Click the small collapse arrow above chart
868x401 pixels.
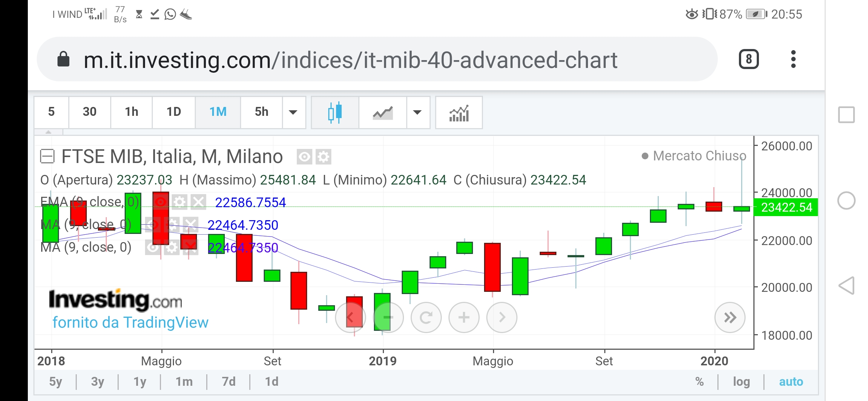click(x=48, y=132)
